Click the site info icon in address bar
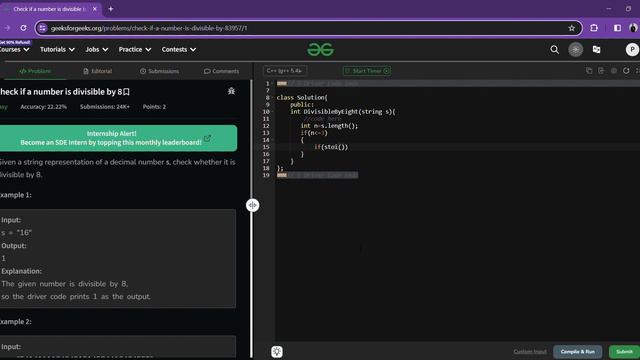The height and width of the screenshot is (360, 640). click(42, 28)
